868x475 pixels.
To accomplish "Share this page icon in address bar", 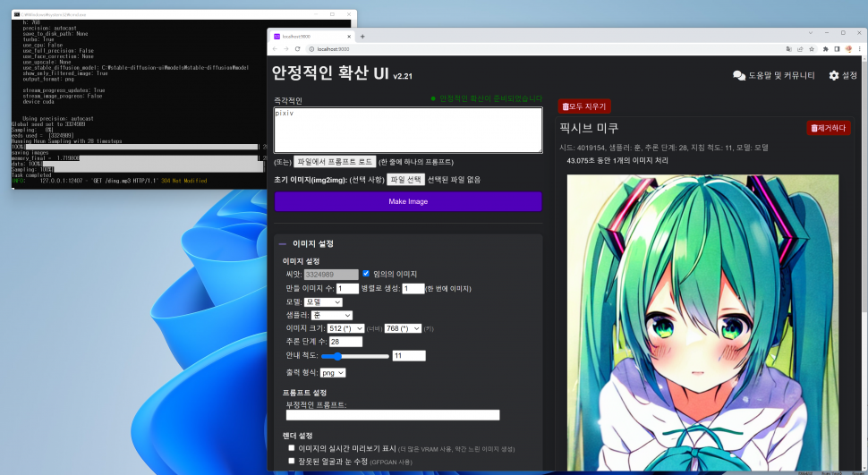I will tap(800, 48).
